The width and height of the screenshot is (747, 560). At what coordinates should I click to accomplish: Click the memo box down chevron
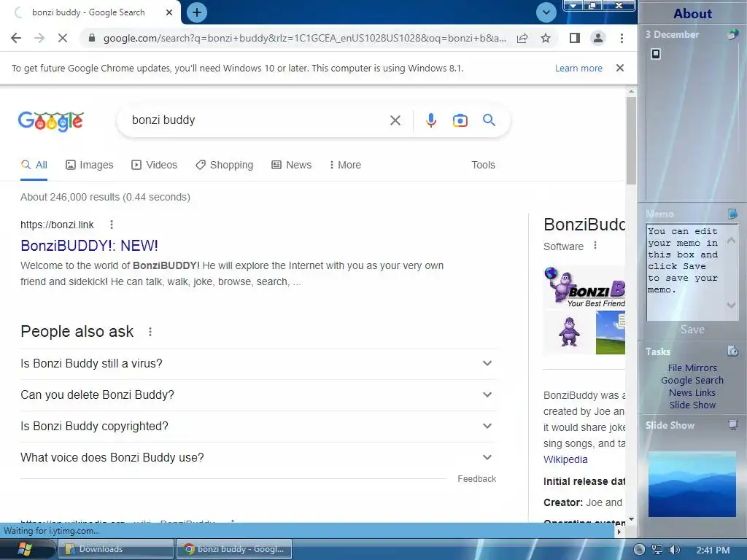731,305
